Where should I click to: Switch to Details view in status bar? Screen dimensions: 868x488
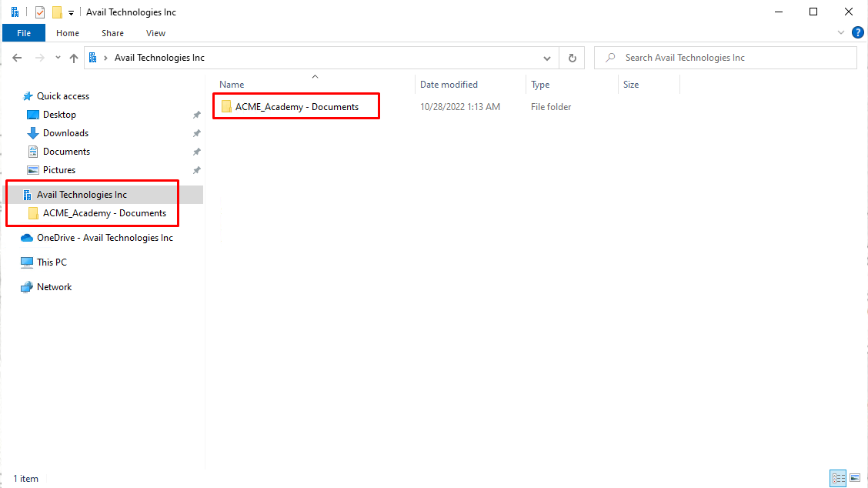tap(838, 478)
